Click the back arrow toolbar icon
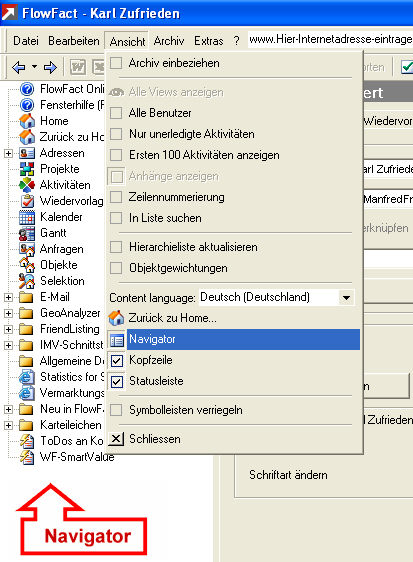This screenshot has height=562, width=413. (19, 67)
